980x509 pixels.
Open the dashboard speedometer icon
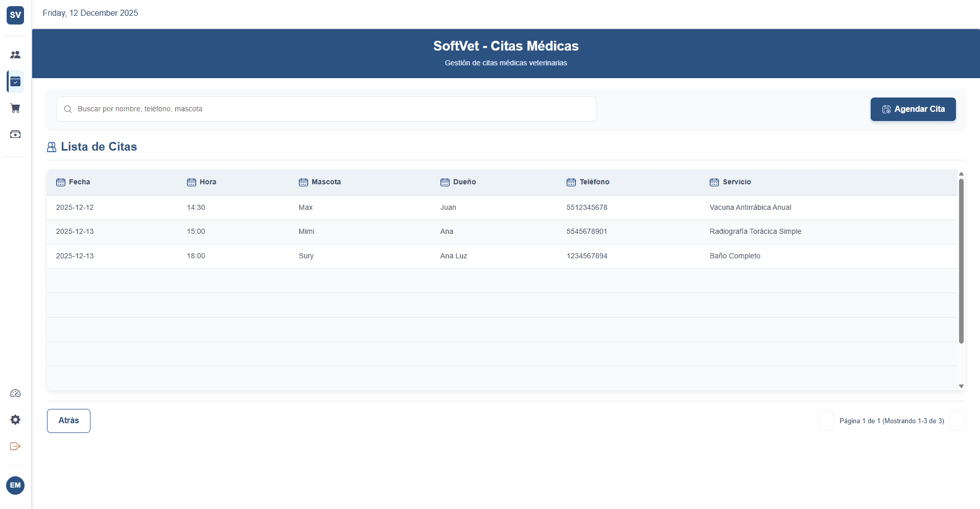[x=15, y=393]
